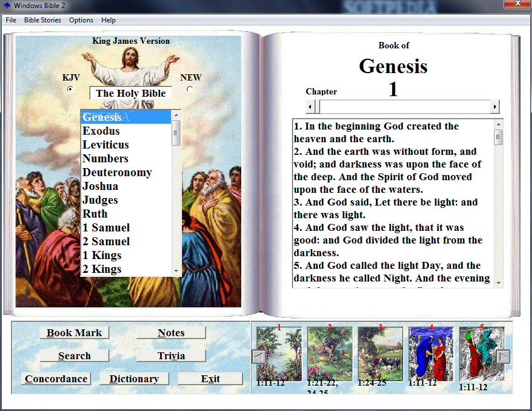Open picture thumbnail numbered 3

(x=381, y=353)
